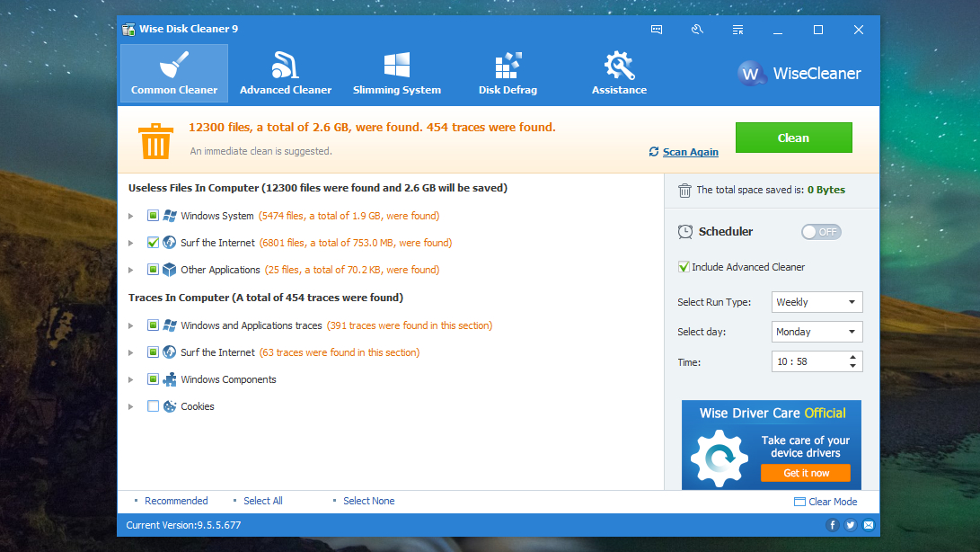Open the Select Run Type dropdown

[817, 302]
